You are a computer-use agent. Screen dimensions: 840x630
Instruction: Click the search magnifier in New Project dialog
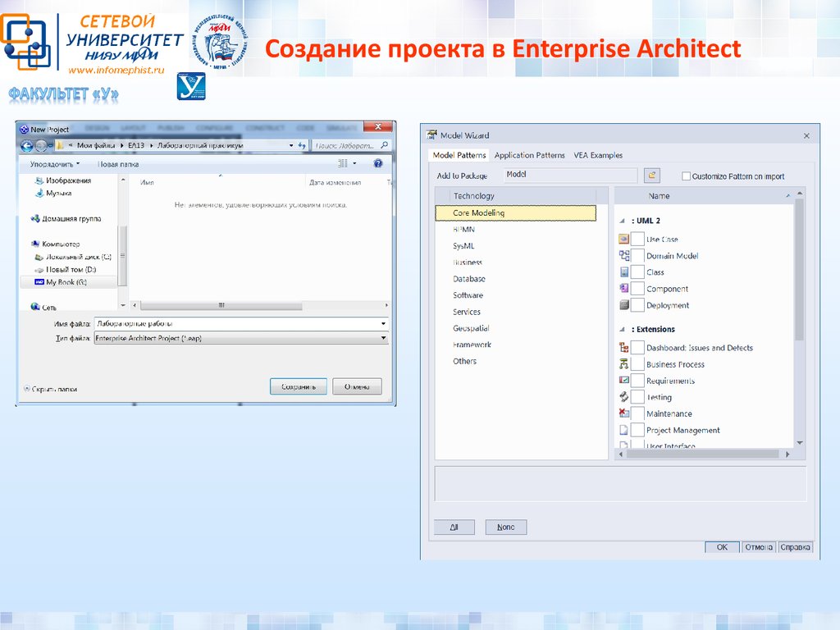pyautogui.click(x=384, y=145)
